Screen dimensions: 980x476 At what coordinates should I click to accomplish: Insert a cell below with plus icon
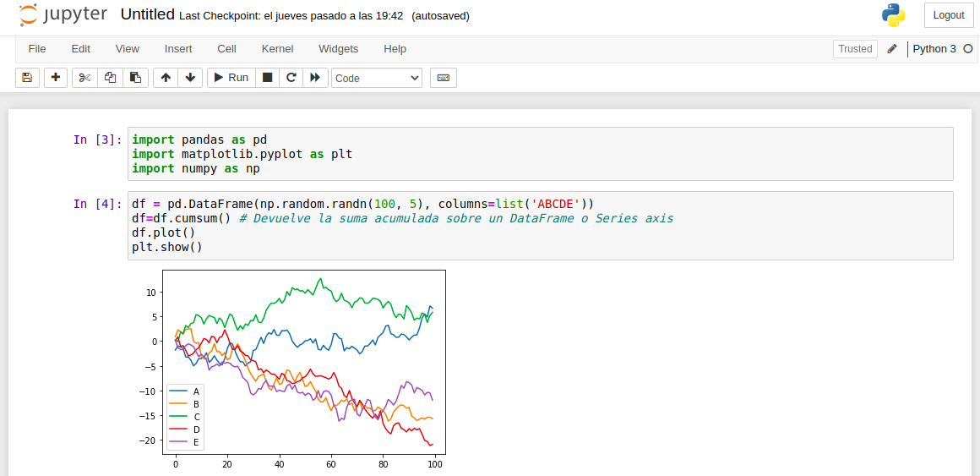pyautogui.click(x=56, y=78)
